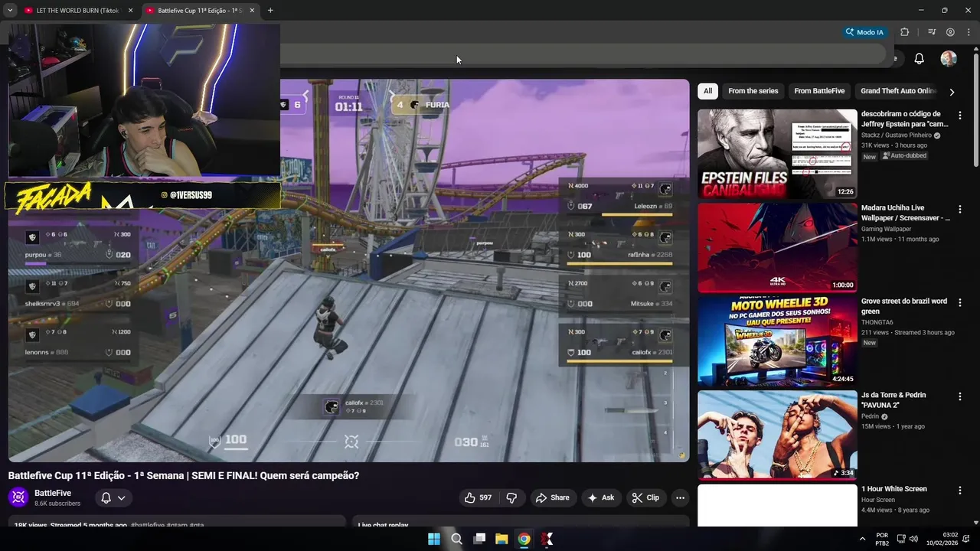
Task: Open Chrome profile icon
Action: pyautogui.click(x=950, y=32)
